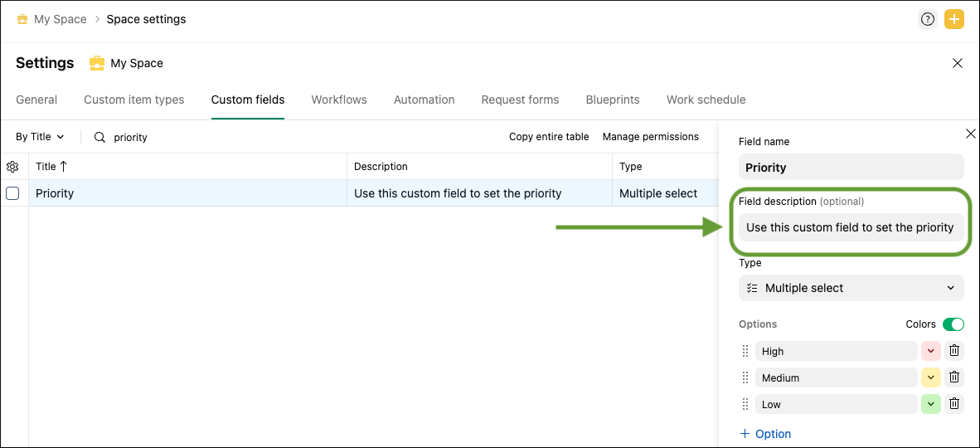Screen dimensions: 980x448
Task: Close the field editing side panel
Action: [971, 134]
